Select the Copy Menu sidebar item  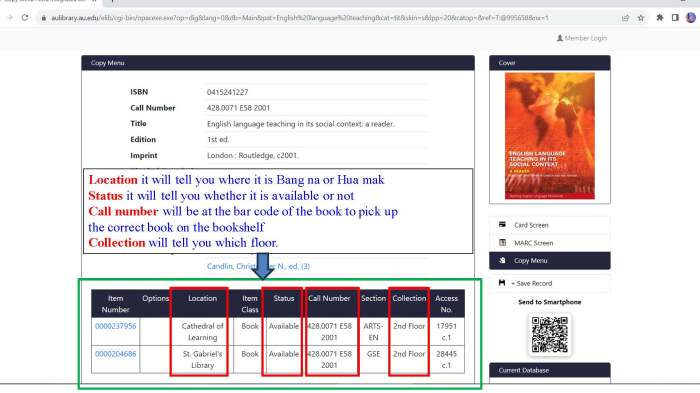pos(550,260)
